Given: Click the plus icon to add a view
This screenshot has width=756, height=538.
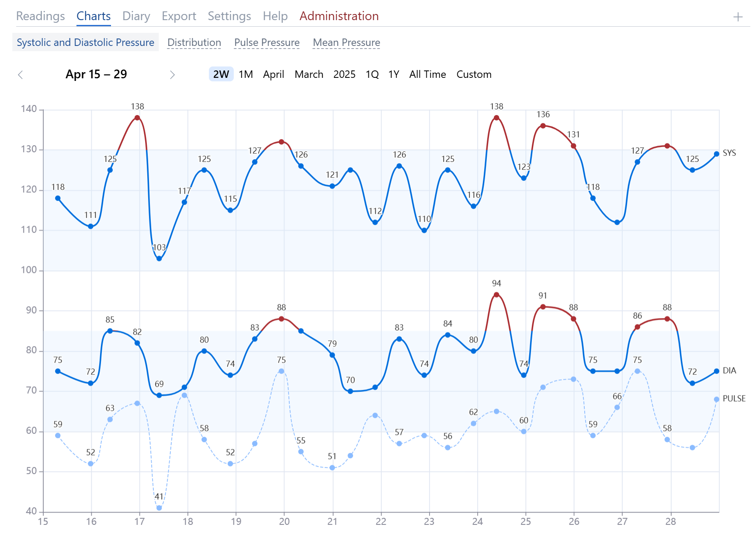Looking at the screenshot, I should click(739, 16).
